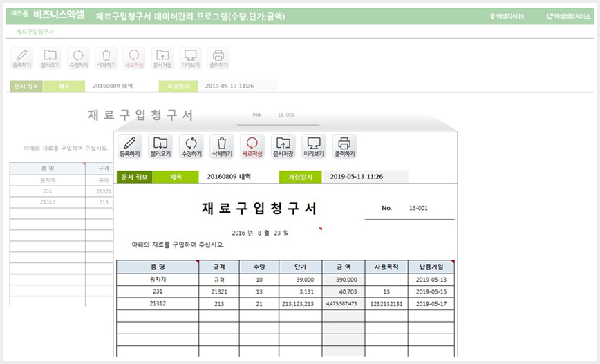Click the 불러오기 folder icon in the front panel
This screenshot has height=364, width=600.
(160, 147)
